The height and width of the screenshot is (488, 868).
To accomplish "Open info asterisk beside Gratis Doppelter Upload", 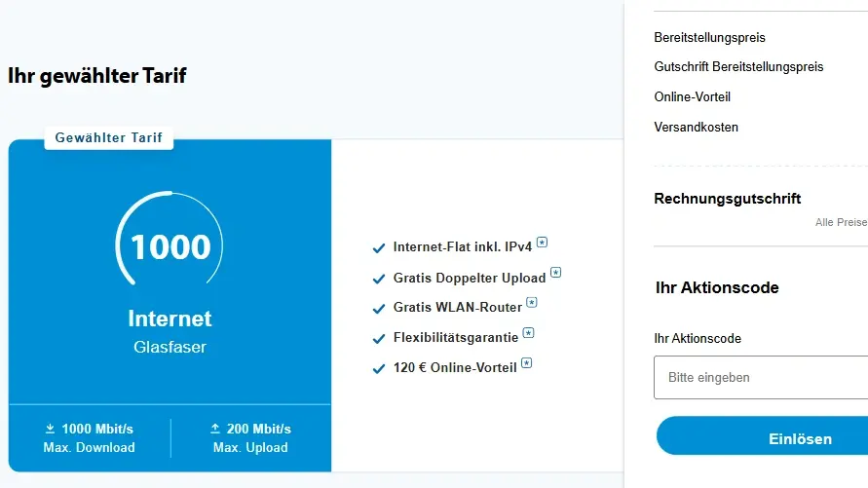I will pyautogui.click(x=556, y=273).
